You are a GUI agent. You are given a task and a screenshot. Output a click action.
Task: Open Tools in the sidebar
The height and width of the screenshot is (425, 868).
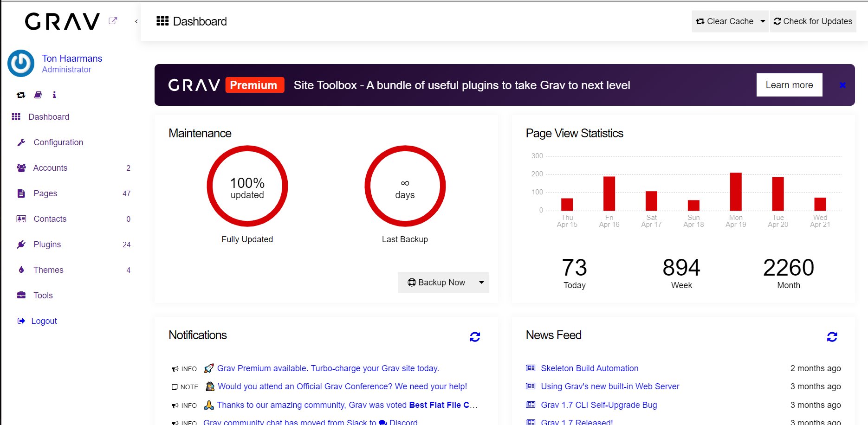(x=43, y=296)
